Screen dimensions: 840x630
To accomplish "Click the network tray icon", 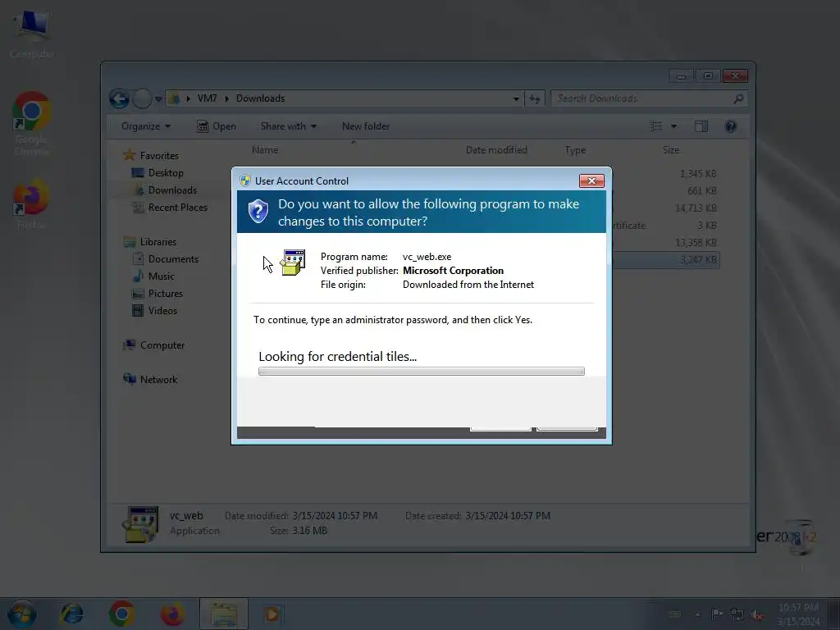I will 737,614.
